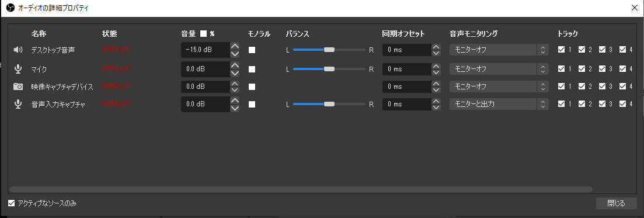Toggle アクティブなソースのみ checkbox
Screen dimensions: 644x218
click(12, 203)
